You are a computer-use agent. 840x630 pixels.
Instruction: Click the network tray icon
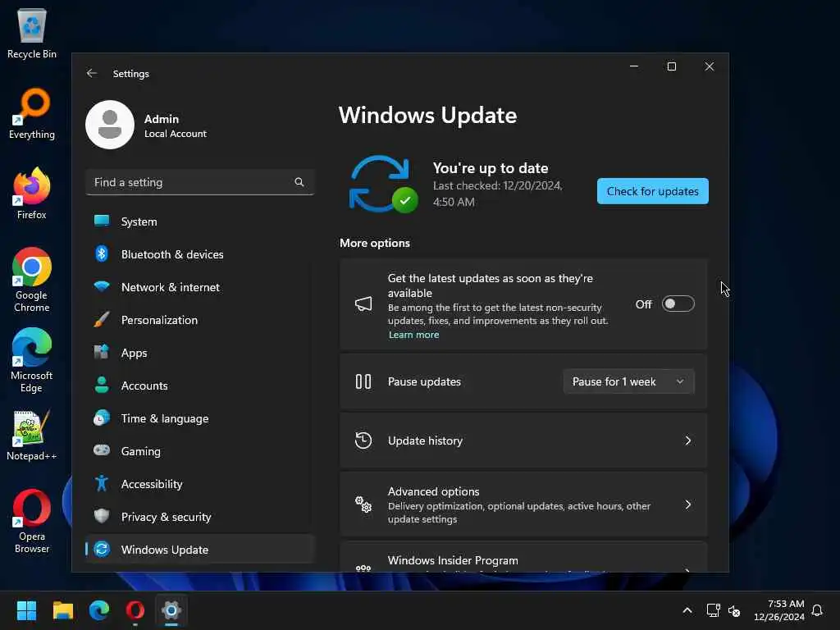point(713,610)
